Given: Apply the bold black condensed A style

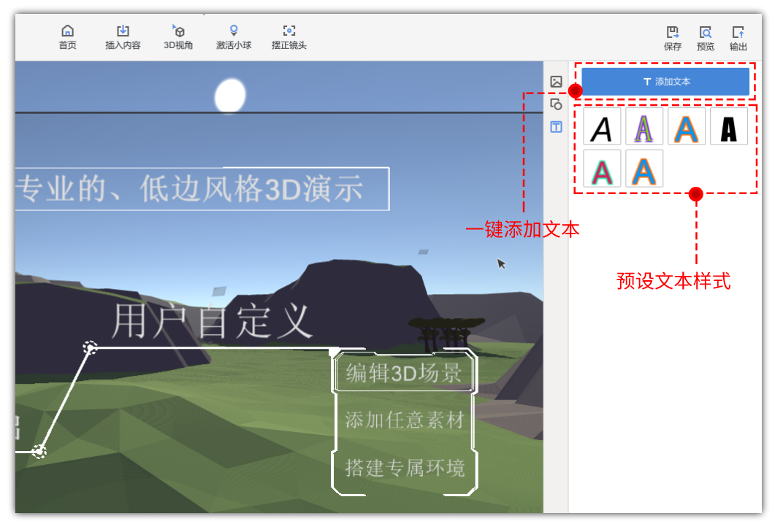Looking at the screenshot, I should [729, 128].
